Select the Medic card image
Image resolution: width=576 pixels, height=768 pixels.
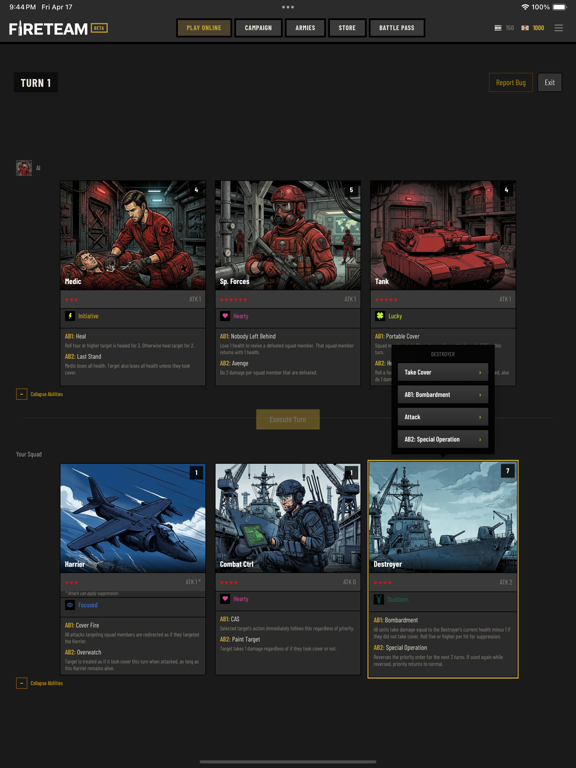[133, 235]
